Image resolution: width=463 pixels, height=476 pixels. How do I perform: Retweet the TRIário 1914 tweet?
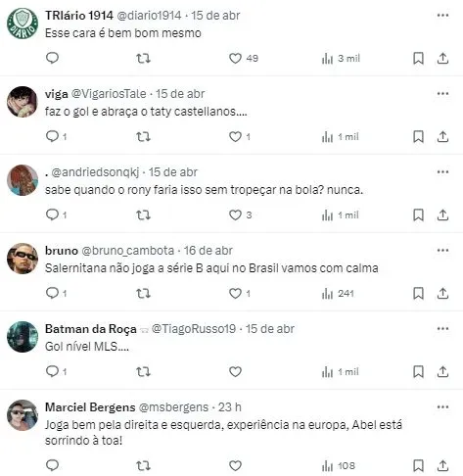point(143,59)
